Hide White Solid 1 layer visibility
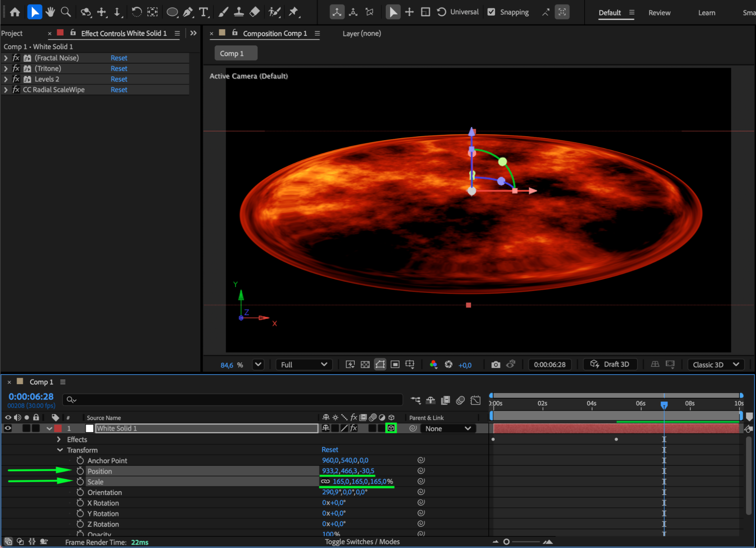The image size is (756, 548). [8, 428]
